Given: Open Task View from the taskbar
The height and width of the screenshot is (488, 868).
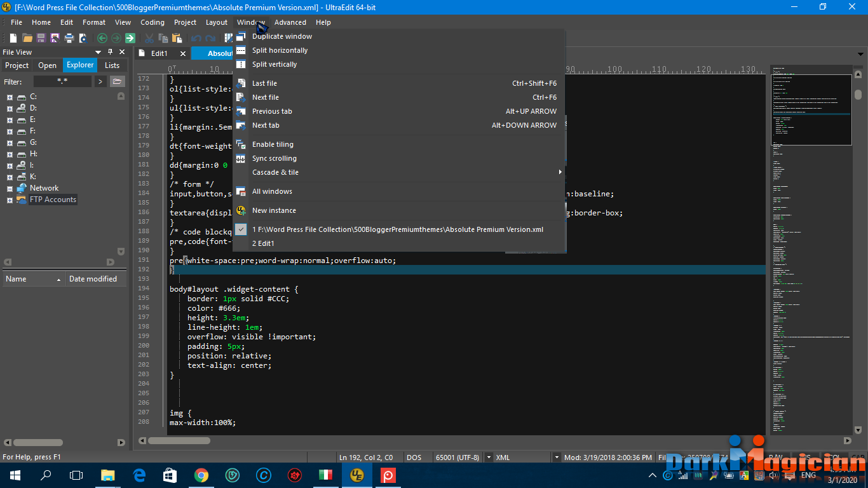Looking at the screenshot, I should tap(76, 475).
